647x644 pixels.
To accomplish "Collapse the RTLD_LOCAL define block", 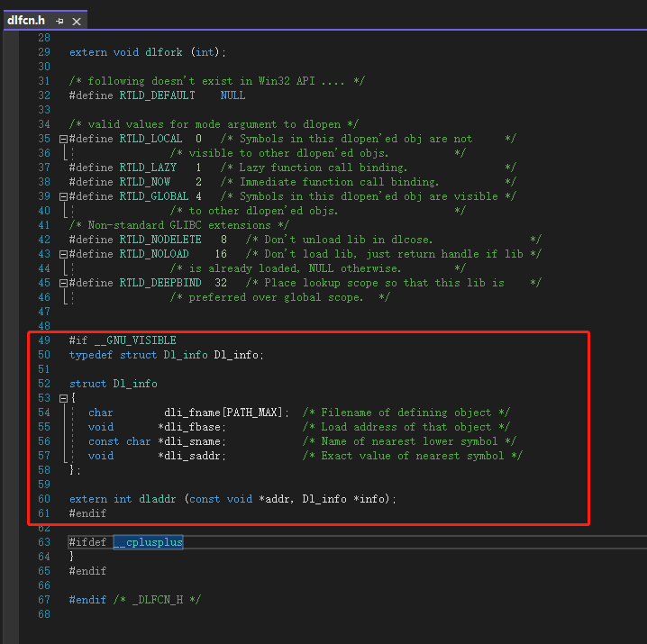I will point(63,139).
